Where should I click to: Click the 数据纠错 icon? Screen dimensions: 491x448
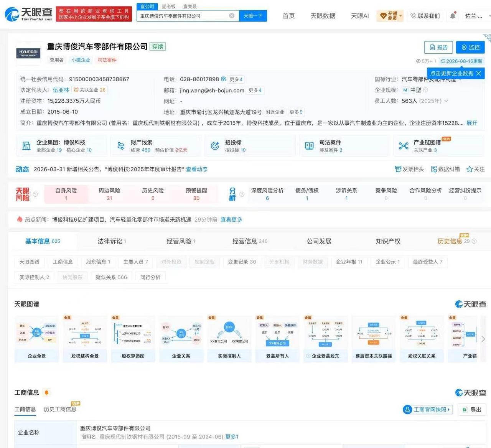pos(434,169)
